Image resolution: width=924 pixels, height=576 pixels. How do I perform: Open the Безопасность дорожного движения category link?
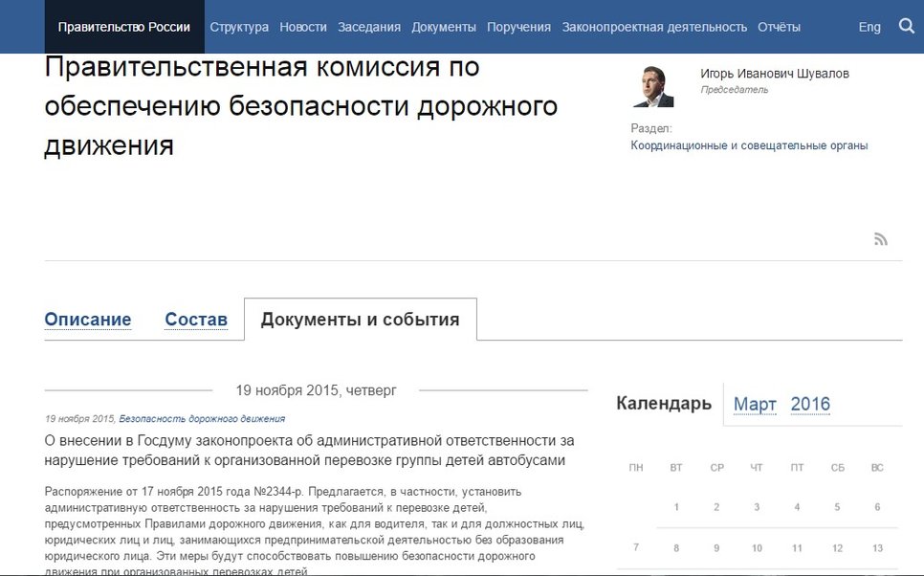[x=203, y=418]
